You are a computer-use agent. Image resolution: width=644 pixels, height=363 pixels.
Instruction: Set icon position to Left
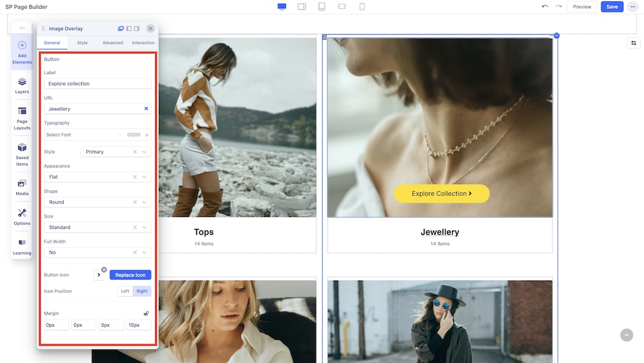coord(125,291)
